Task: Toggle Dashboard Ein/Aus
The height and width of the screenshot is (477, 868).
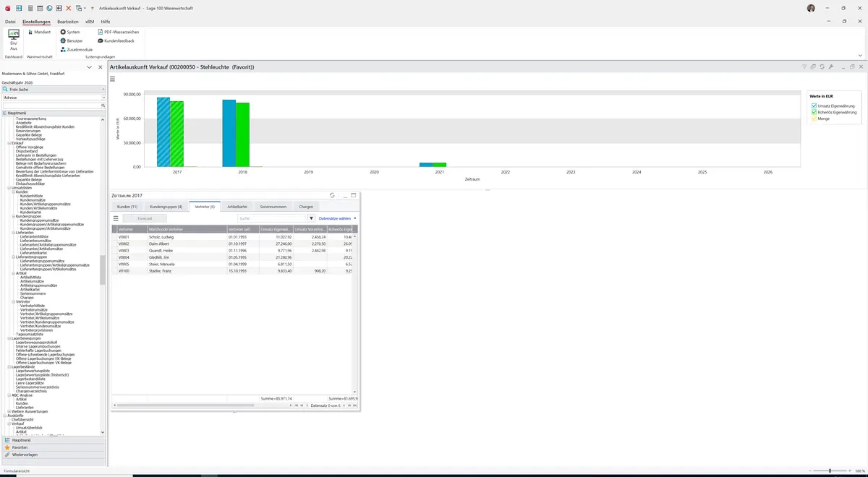Action: pos(14,40)
